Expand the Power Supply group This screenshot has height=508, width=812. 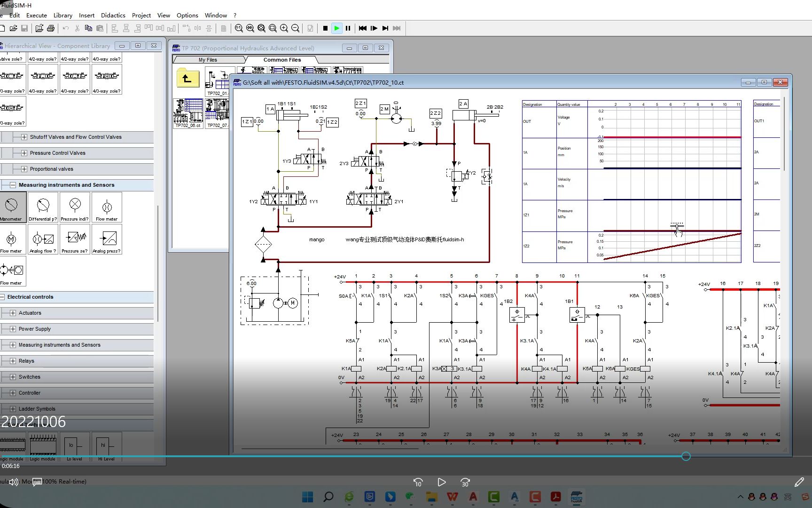point(13,329)
